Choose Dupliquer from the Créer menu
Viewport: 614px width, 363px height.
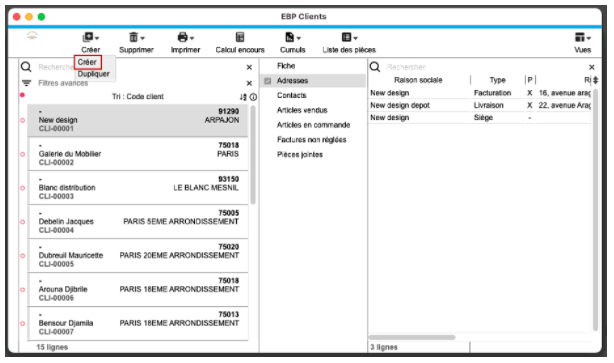click(93, 74)
